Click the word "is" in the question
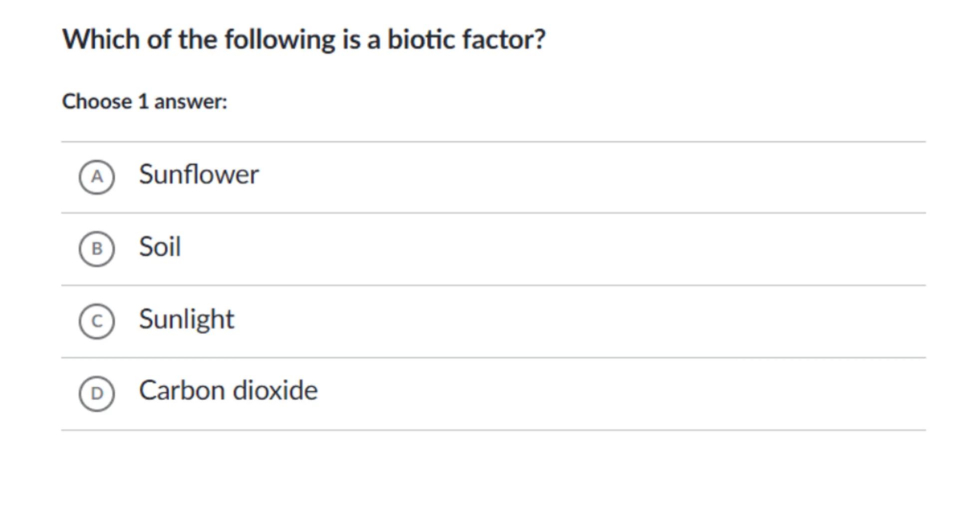 351,39
